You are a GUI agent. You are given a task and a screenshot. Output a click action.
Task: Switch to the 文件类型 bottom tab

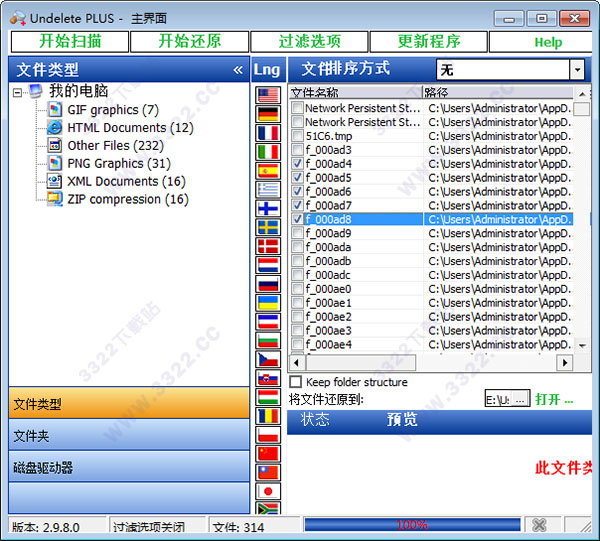pyautogui.click(x=129, y=403)
